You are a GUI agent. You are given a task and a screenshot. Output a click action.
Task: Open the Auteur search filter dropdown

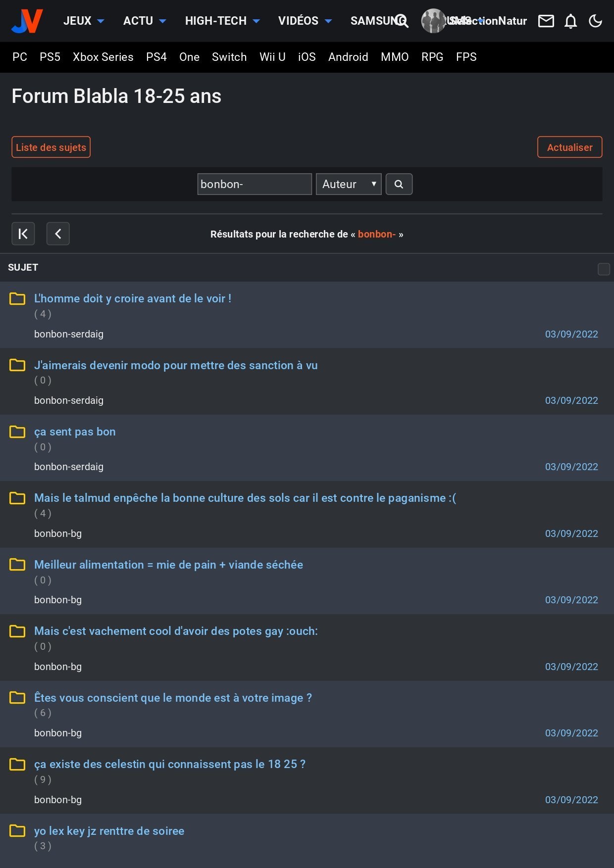click(x=348, y=184)
